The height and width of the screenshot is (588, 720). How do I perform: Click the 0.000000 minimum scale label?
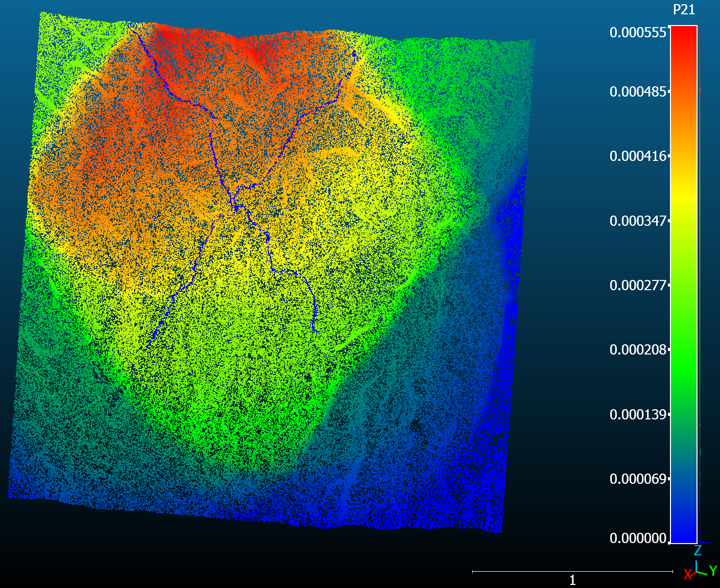click(x=638, y=538)
